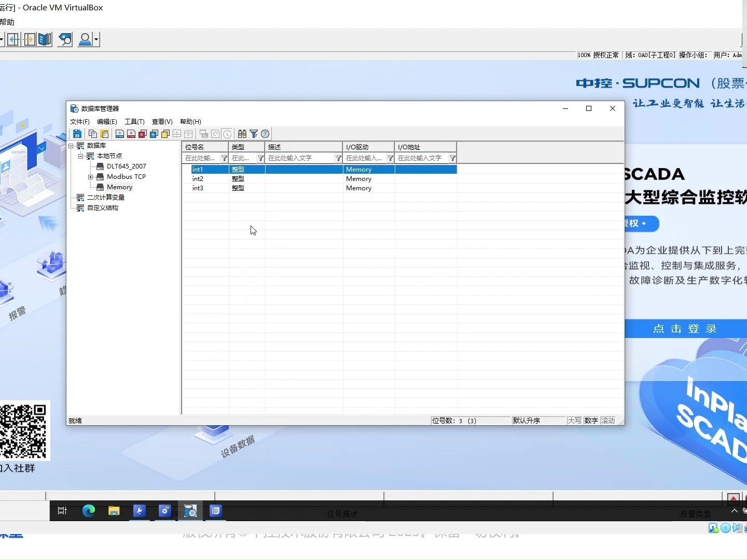Sort by the I/O驱动 column header
This screenshot has height=560, width=747.
coord(369,147)
